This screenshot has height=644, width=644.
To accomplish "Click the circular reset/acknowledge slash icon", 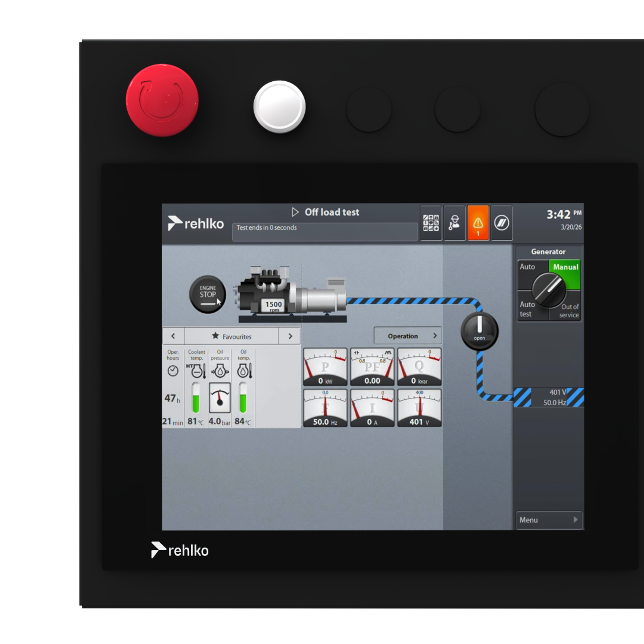I will pyautogui.click(x=501, y=223).
